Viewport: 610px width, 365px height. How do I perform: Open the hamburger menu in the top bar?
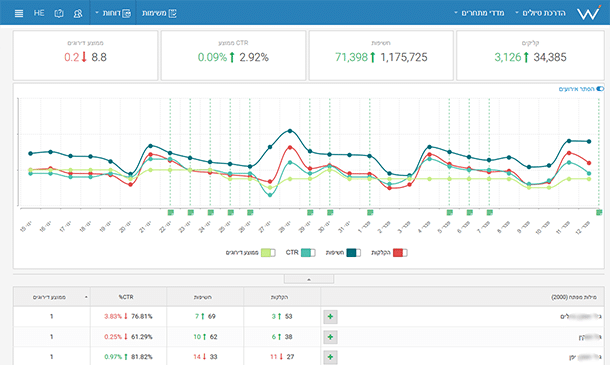(19, 13)
